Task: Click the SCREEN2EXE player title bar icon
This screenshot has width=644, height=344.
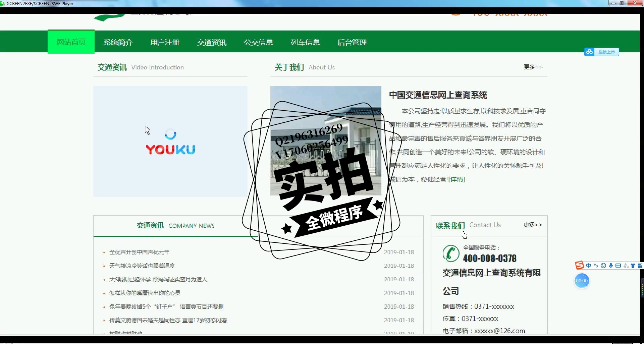Action: pos(3,3)
